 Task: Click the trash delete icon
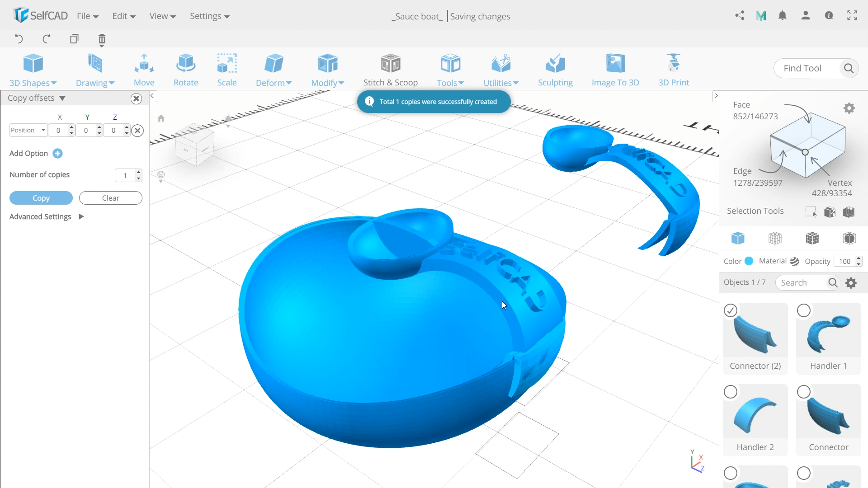[x=102, y=40]
